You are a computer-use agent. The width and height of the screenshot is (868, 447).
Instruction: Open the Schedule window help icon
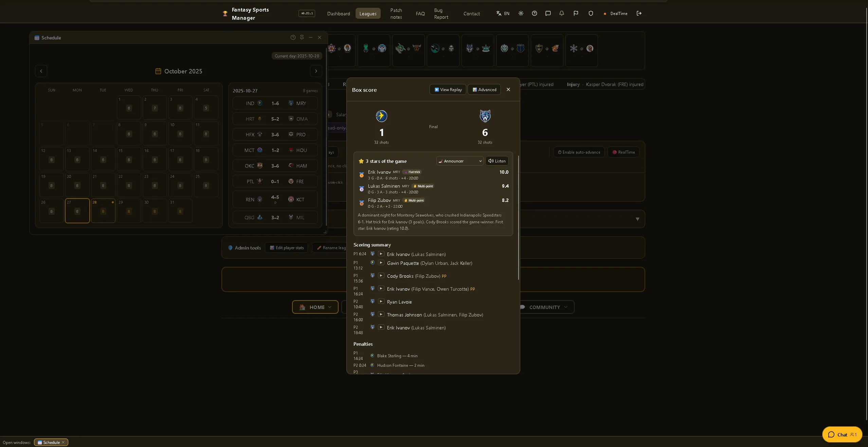click(x=293, y=37)
